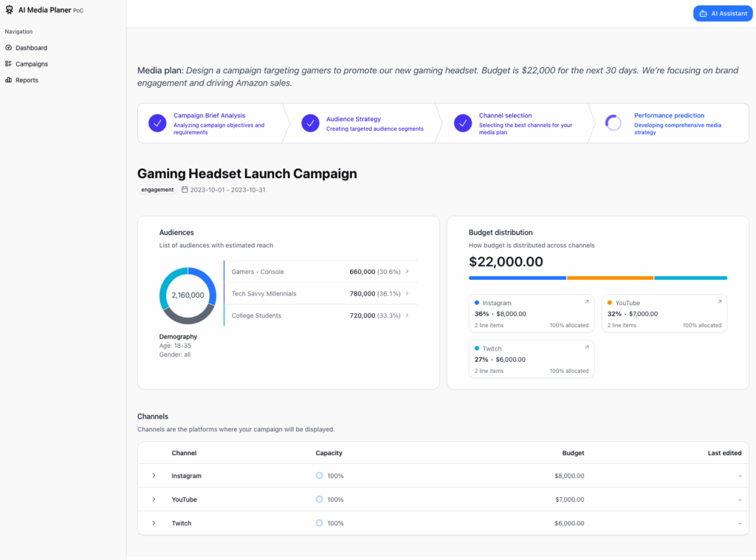
Task: Expand the Twitch channel row
Action: (x=154, y=523)
